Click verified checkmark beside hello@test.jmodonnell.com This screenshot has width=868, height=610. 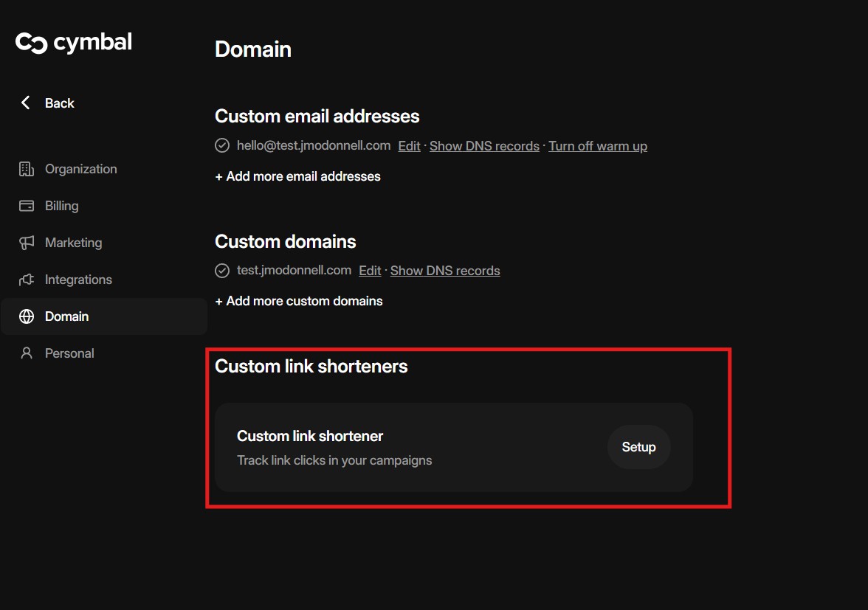click(222, 146)
